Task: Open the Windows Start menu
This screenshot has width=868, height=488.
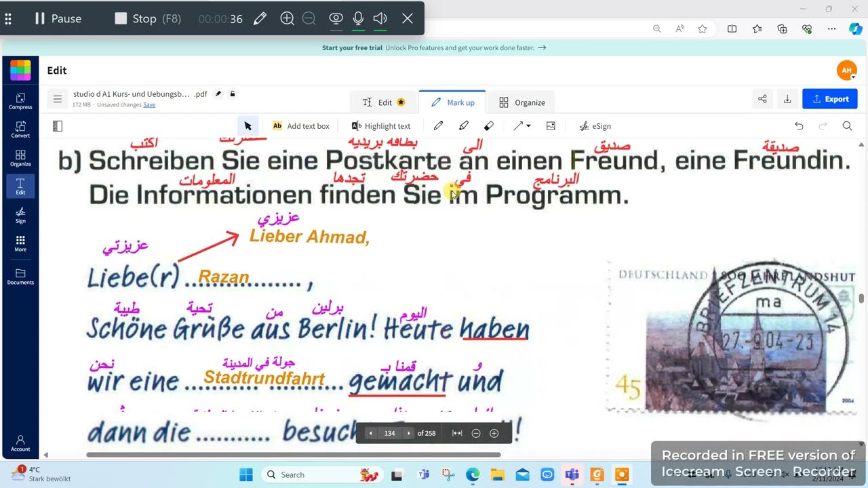Action: [x=246, y=474]
